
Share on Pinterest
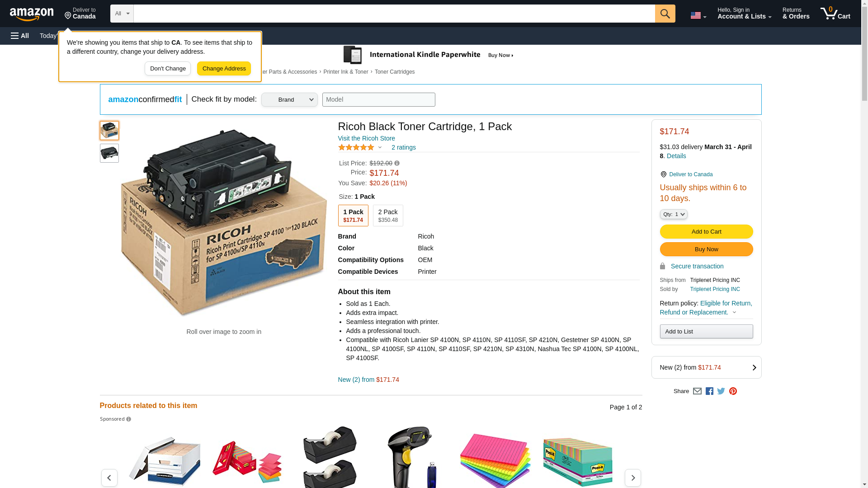click(733, 391)
